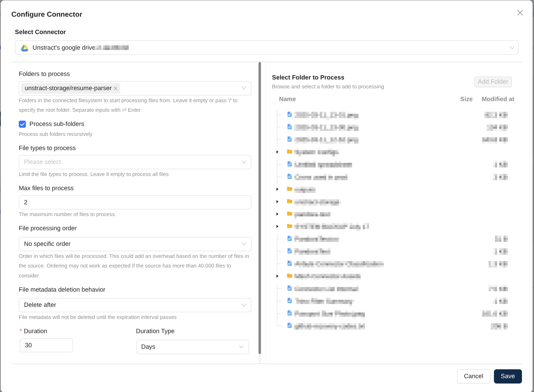534x392 pixels.
Task: Click the topmost yellow folder icon in the tree
Action: tap(289, 152)
